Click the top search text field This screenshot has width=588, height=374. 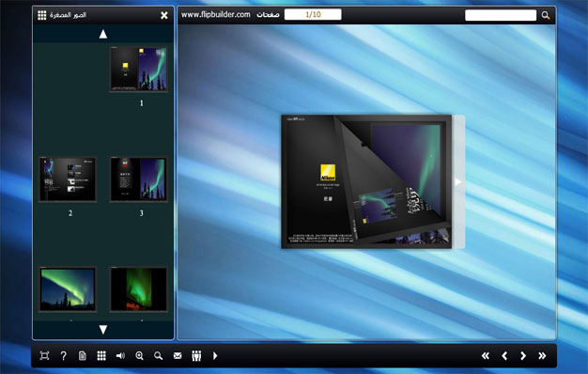pos(501,15)
